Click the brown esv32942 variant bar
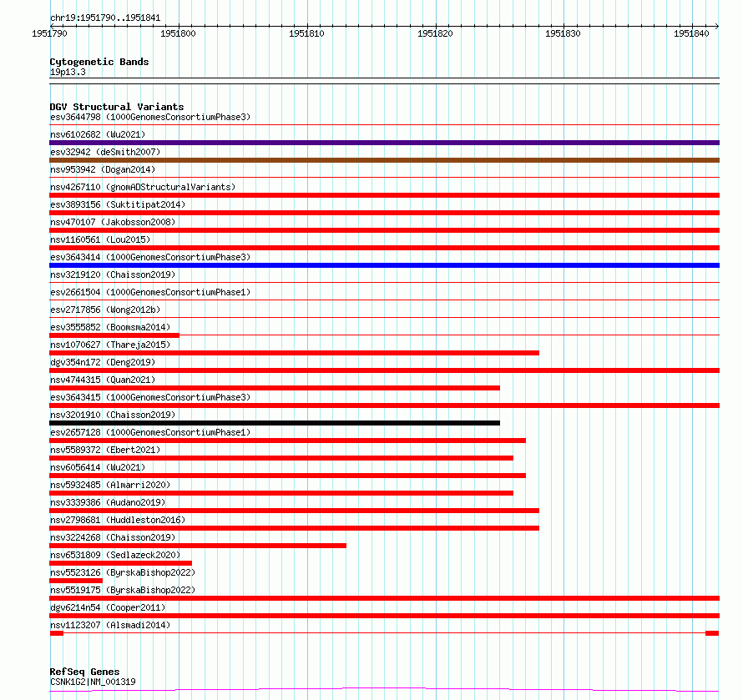Screen dimensions: 743x700 point(384,160)
